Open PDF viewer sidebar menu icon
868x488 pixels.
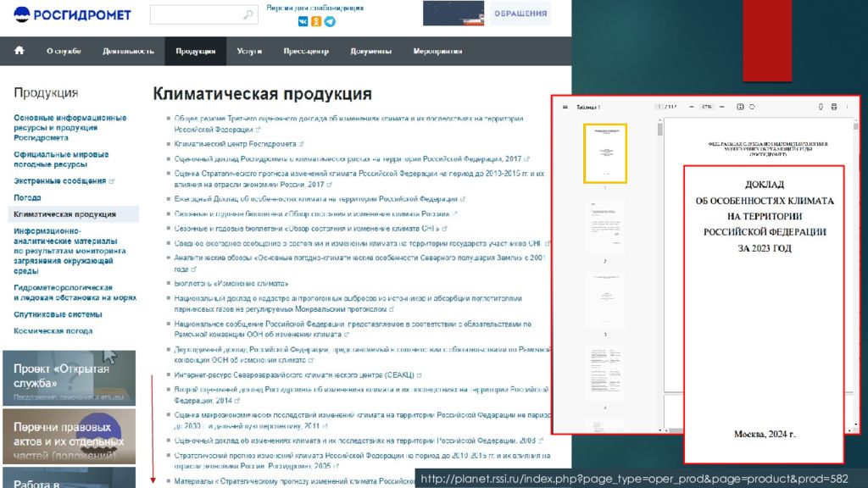(x=565, y=107)
